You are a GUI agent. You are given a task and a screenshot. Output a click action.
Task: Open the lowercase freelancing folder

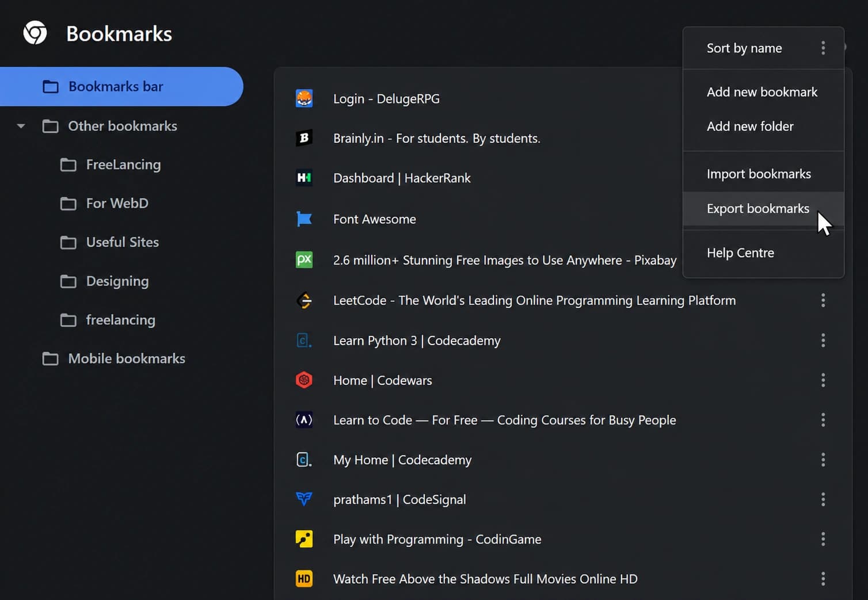point(121,320)
